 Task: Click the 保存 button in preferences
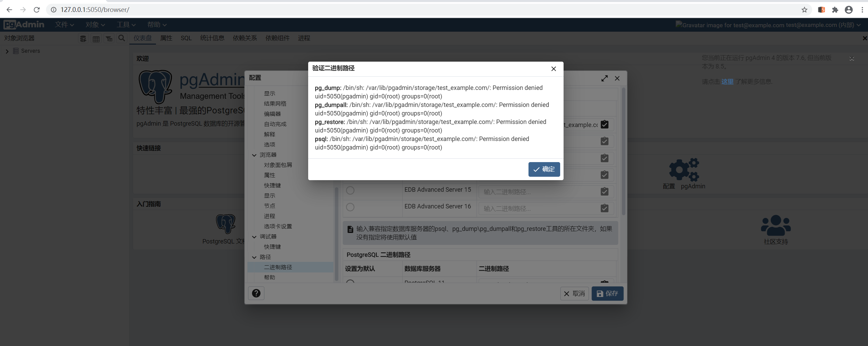pos(607,294)
